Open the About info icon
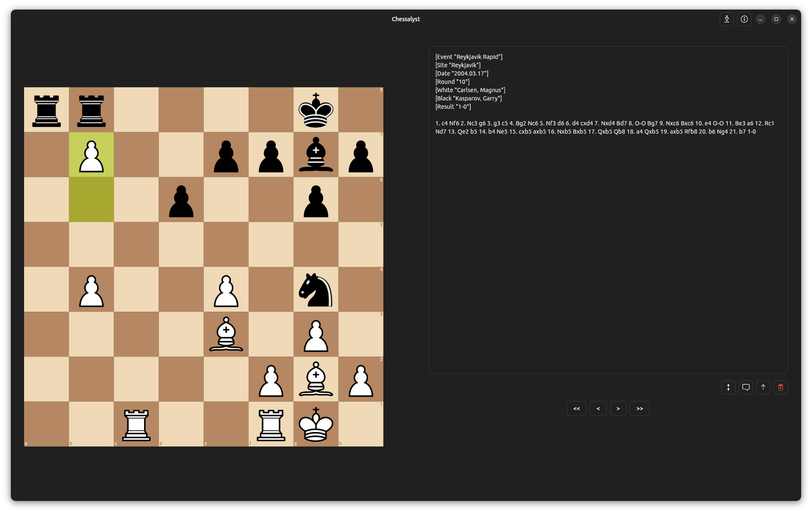This screenshot has width=812, height=513. click(x=744, y=19)
